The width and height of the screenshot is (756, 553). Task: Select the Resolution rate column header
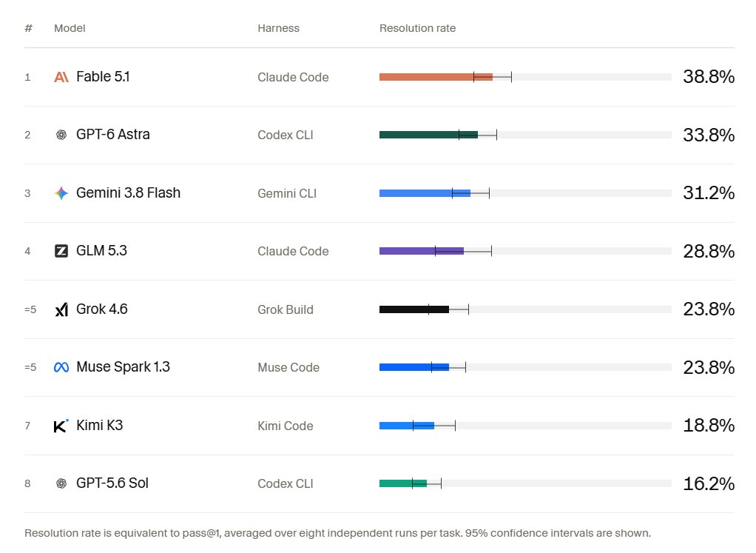point(417,28)
